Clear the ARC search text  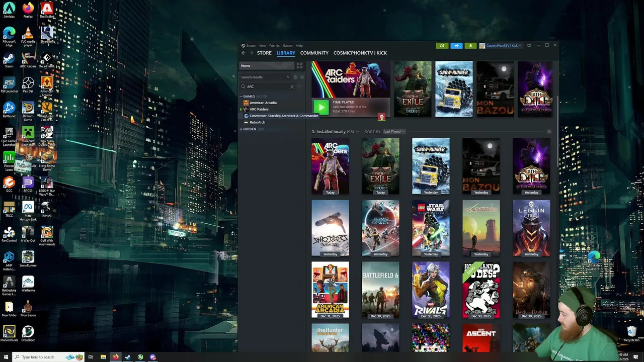pyautogui.click(x=292, y=86)
